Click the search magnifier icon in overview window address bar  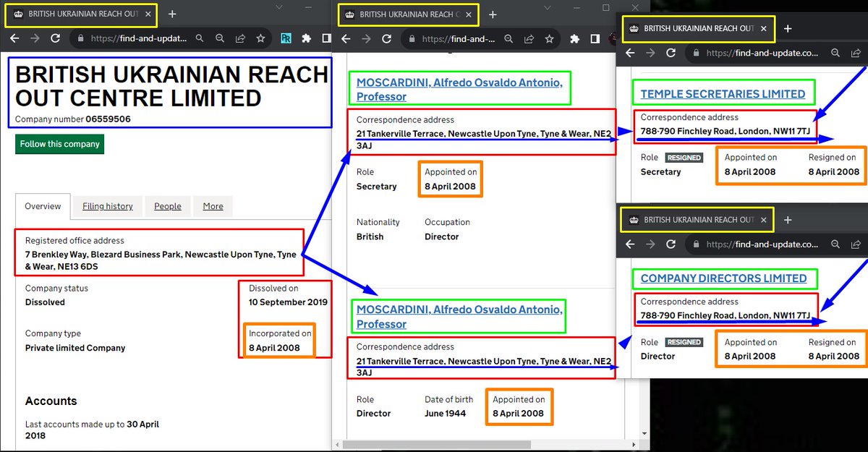200,39
